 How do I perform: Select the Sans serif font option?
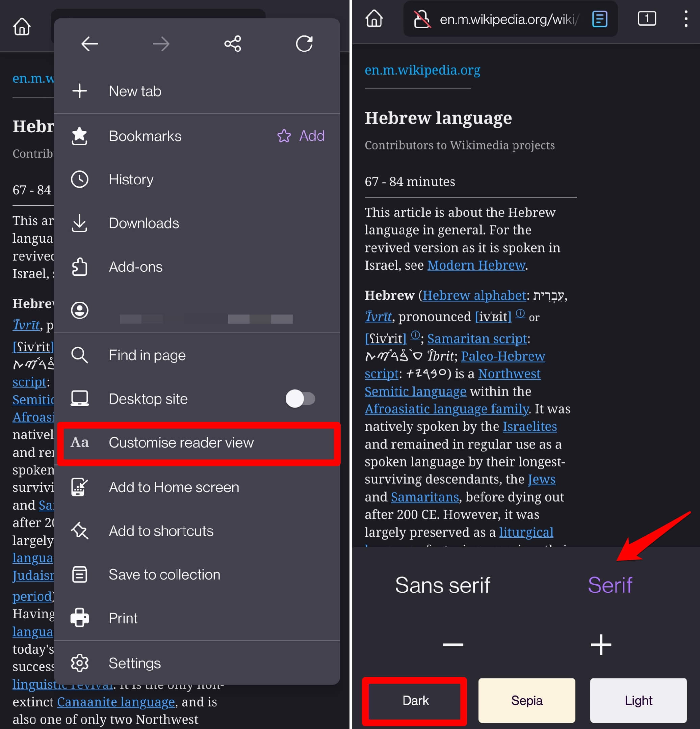[x=442, y=585]
